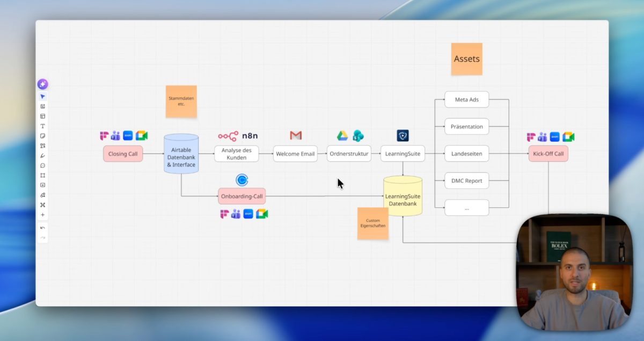Select the Landeseiten asset box
Viewport: 644px width, 341px height.
[466, 154]
